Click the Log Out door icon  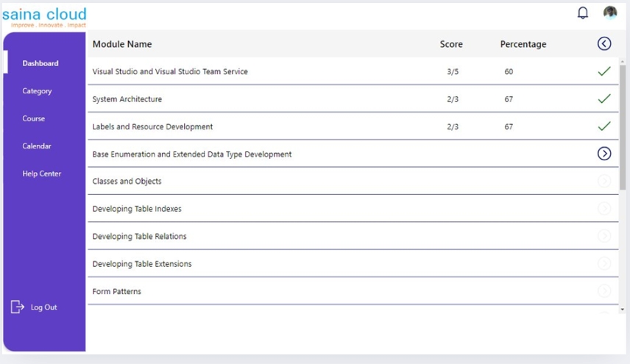point(17,307)
